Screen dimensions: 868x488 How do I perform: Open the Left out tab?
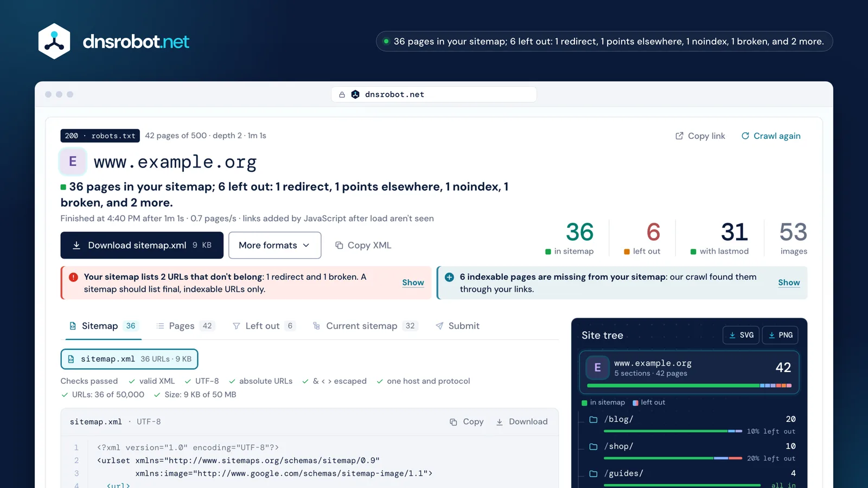point(264,326)
